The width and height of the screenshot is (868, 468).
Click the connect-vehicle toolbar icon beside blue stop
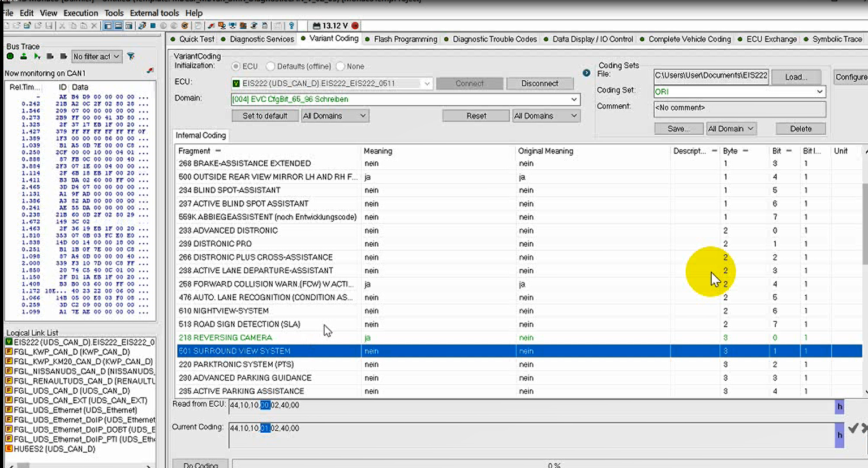tap(141, 26)
